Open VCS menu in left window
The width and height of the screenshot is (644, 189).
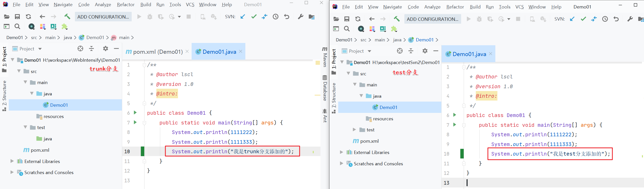coord(190,5)
